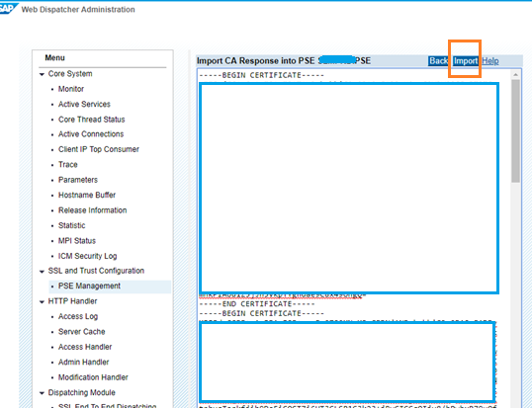Click the second BEGIN CERTIFICATE line
The width and height of the screenshot is (532, 409).
point(262,313)
